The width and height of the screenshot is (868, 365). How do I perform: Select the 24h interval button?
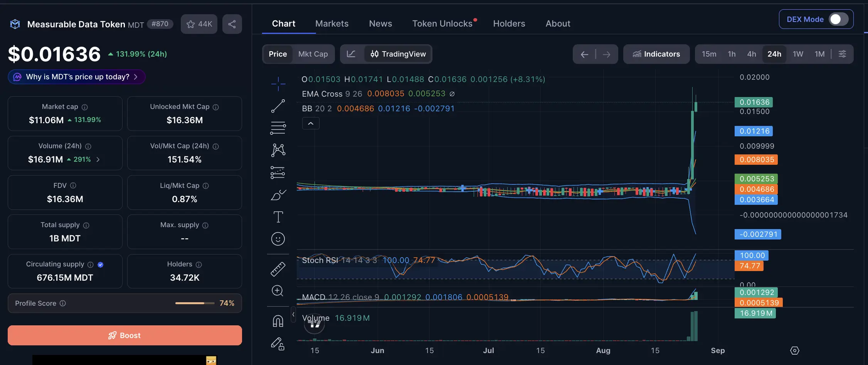(x=774, y=54)
